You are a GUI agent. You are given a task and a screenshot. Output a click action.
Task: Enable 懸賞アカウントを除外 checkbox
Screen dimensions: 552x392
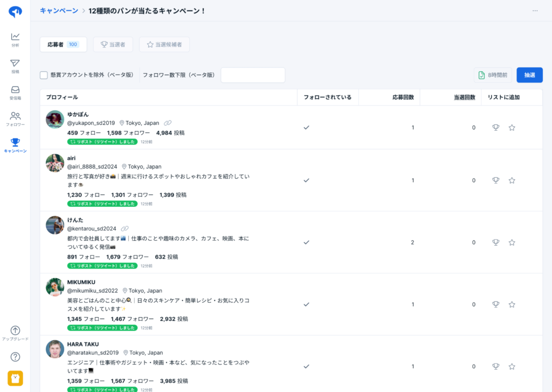click(x=44, y=75)
